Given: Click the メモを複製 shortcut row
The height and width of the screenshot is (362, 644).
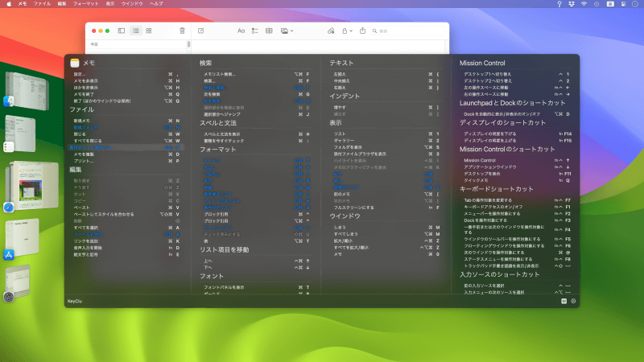Looking at the screenshot, I should (126, 154).
